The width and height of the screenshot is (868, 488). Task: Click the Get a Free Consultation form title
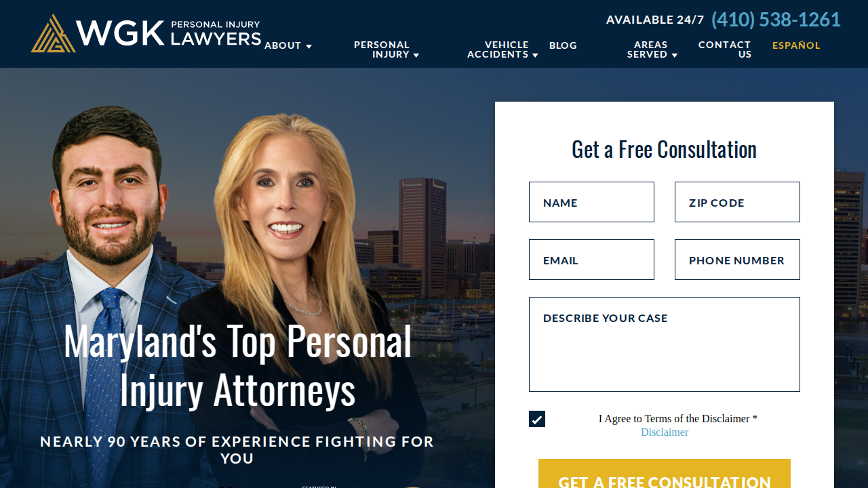click(x=665, y=149)
